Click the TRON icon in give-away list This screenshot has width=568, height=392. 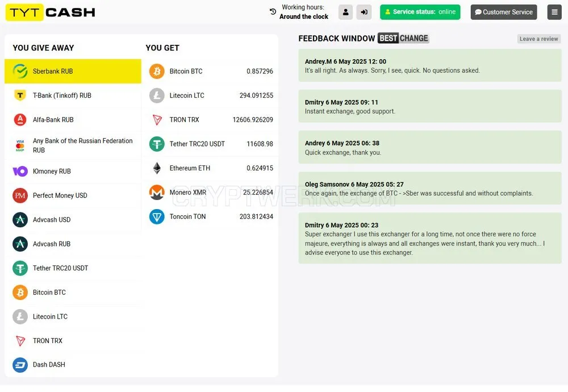(x=20, y=340)
